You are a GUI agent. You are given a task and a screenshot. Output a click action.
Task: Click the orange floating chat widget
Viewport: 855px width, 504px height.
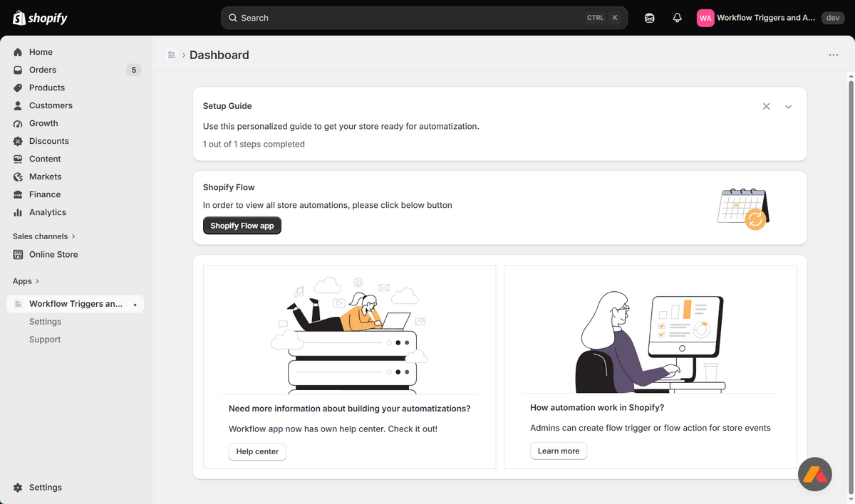pyautogui.click(x=814, y=474)
